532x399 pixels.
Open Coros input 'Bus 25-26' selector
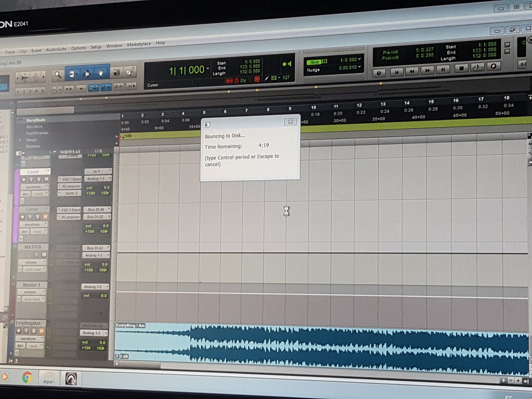pos(98,210)
